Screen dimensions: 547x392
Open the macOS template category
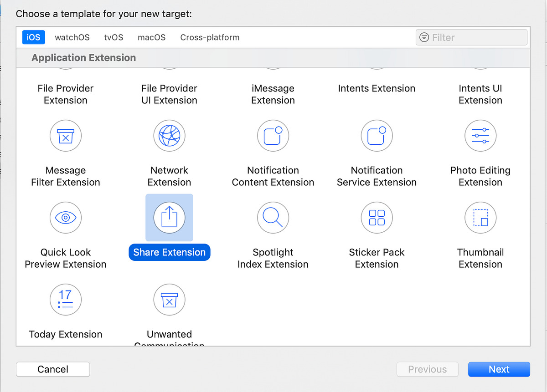tap(151, 37)
